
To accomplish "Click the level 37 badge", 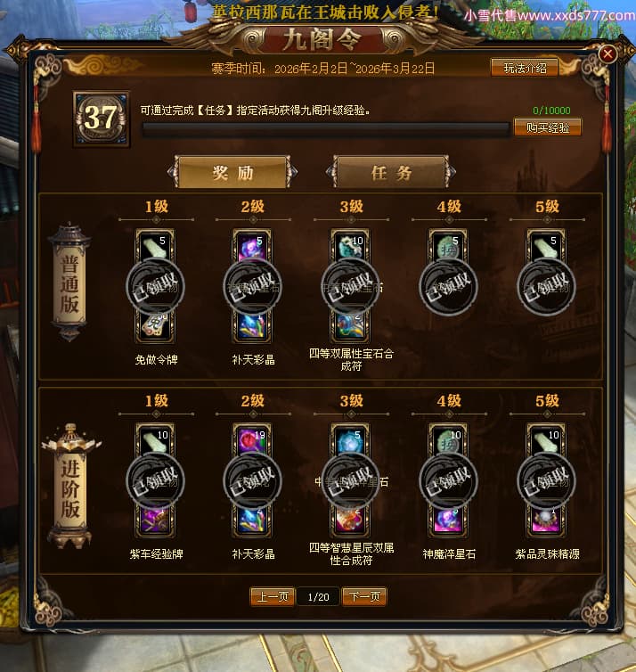I will click(102, 119).
